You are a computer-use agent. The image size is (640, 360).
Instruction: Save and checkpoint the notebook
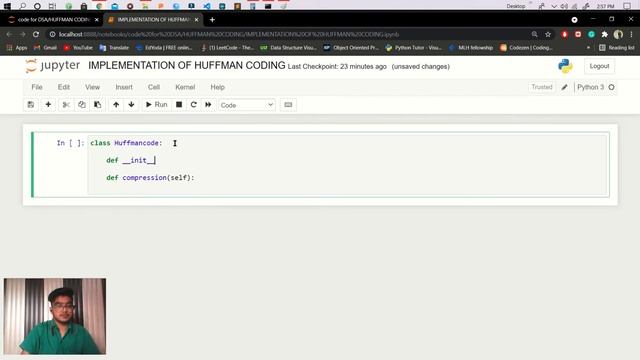pyautogui.click(x=31, y=105)
